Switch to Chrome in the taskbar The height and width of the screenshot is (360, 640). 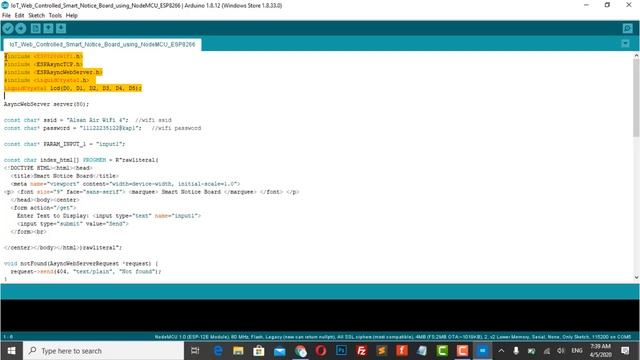pos(300,351)
